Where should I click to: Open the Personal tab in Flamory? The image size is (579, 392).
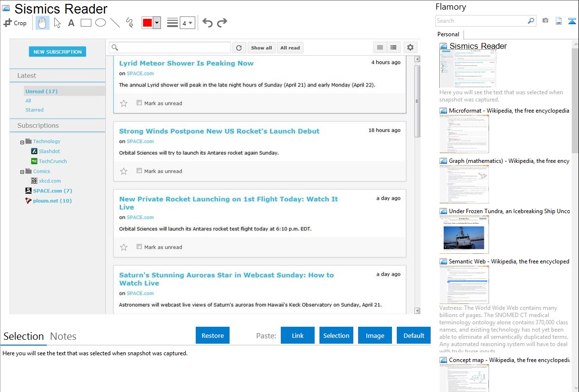pos(448,34)
